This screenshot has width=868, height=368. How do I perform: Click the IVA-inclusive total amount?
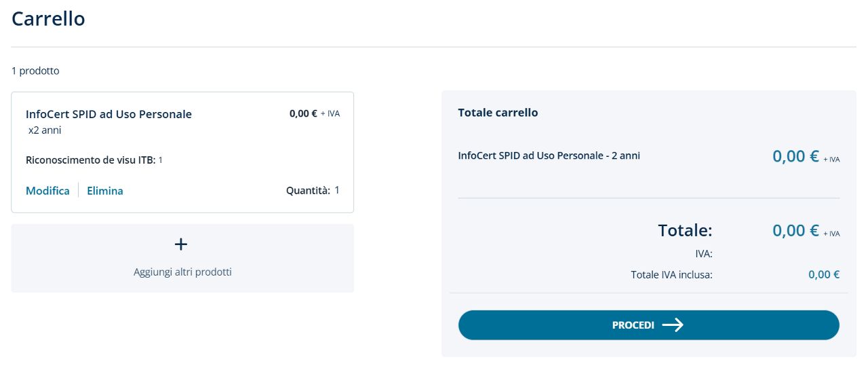(823, 275)
